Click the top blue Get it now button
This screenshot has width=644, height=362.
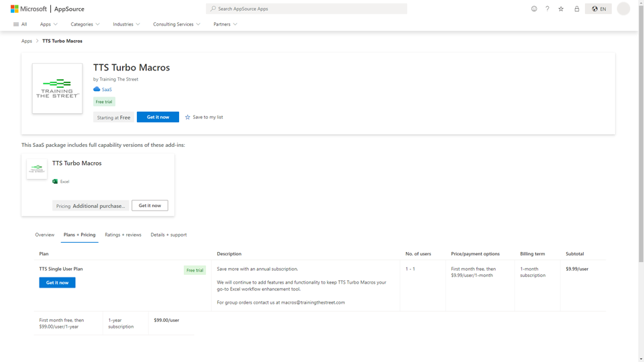tap(158, 117)
